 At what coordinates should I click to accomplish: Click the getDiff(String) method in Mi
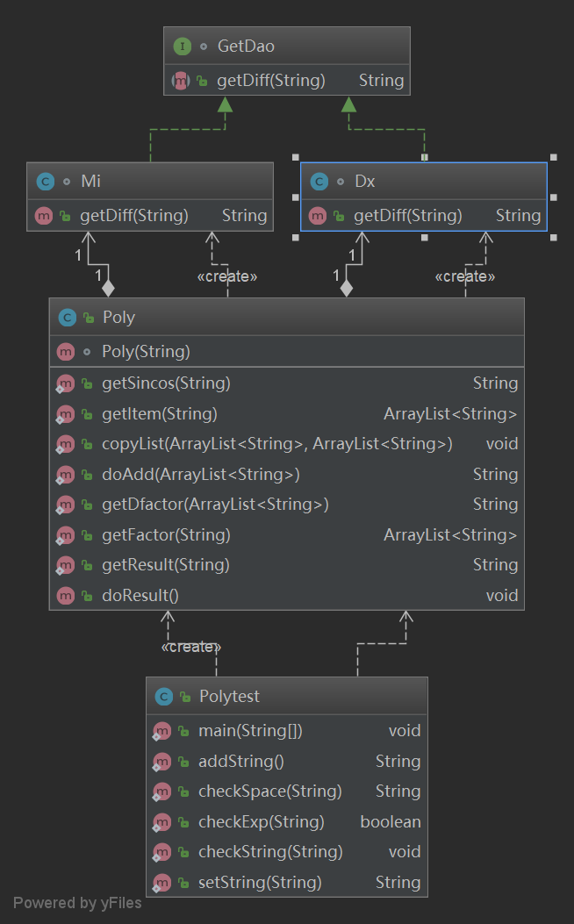coord(133,215)
